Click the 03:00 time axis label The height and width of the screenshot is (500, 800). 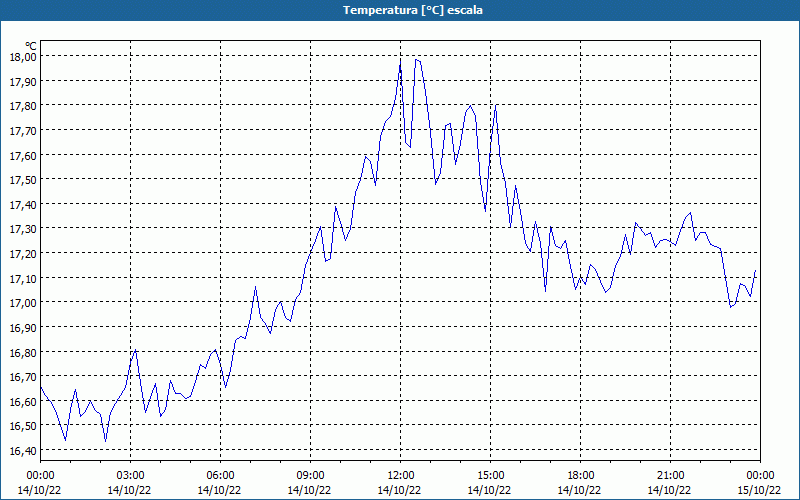[x=130, y=476]
